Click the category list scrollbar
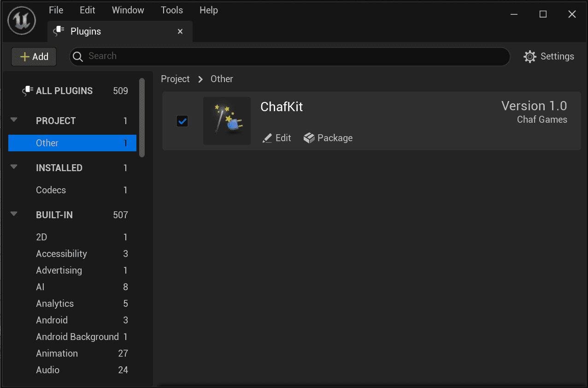Image resolution: width=588 pixels, height=388 pixels. click(142, 118)
